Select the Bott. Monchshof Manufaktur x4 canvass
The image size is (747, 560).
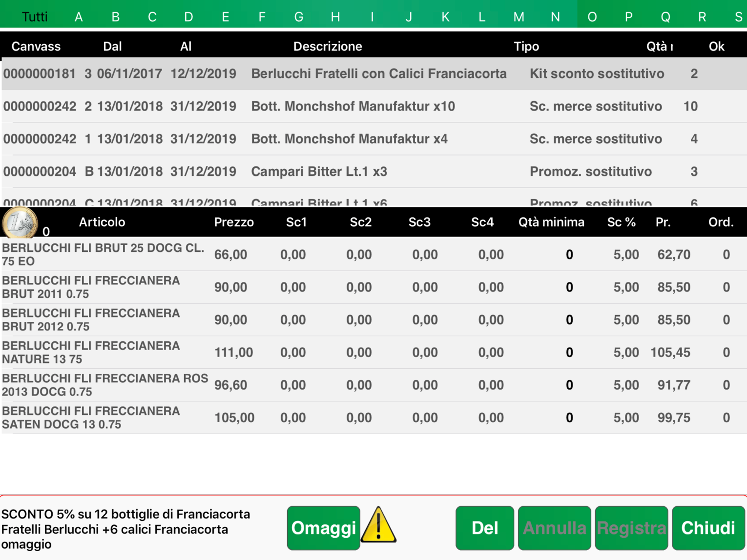pos(373,139)
